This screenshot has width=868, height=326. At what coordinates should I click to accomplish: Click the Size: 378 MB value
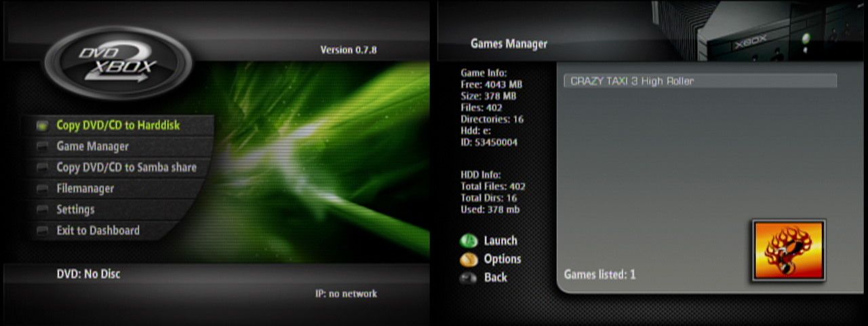[488, 96]
